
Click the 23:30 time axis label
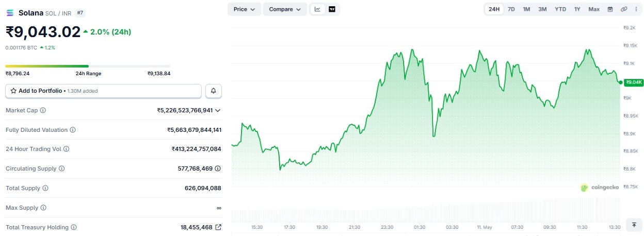coord(387,227)
